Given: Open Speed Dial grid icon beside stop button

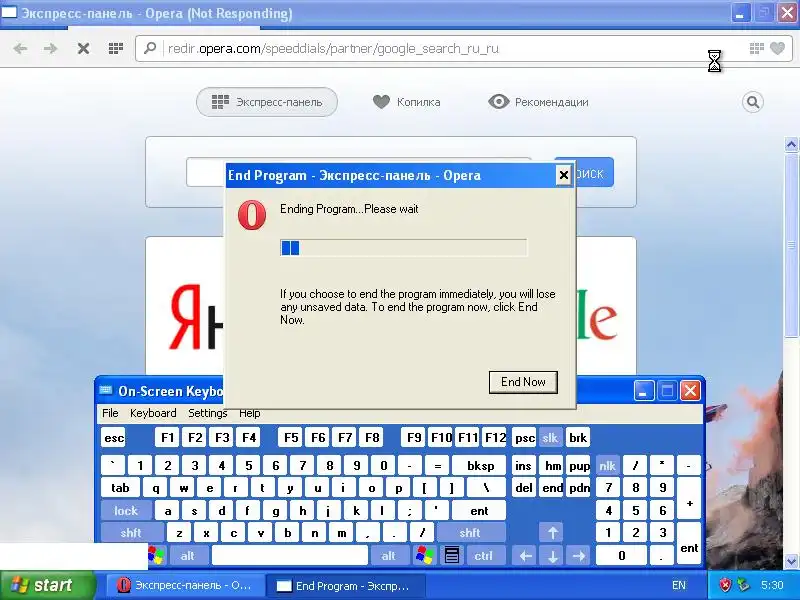Looking at the screenshot, I should point(116,48).
